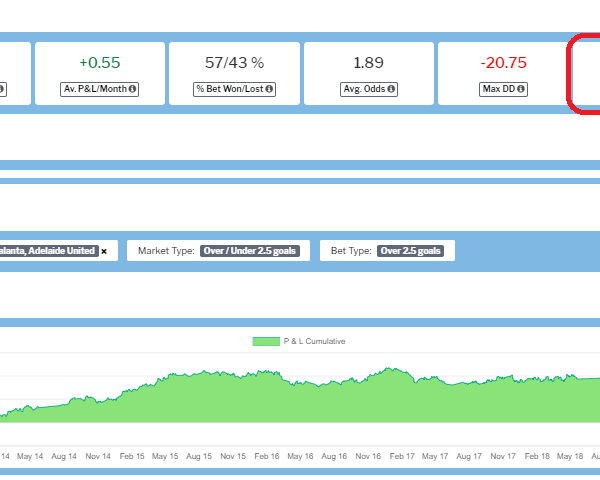Click the Nov 14 axis label
Viewport: 600px width, 480px height.
click(x=98, y=456)
